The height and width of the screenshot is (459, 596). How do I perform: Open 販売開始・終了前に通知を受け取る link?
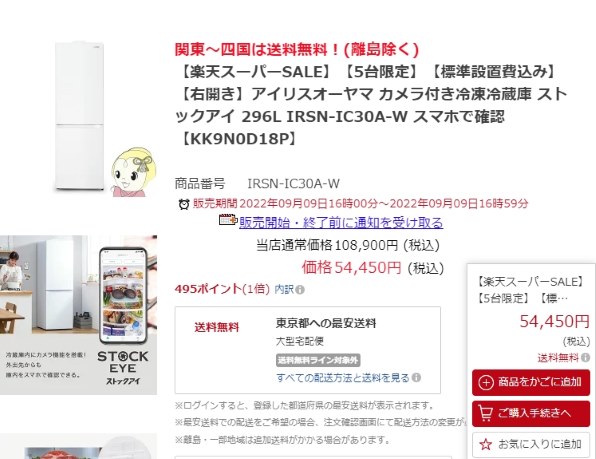click(x=341, y=222)
